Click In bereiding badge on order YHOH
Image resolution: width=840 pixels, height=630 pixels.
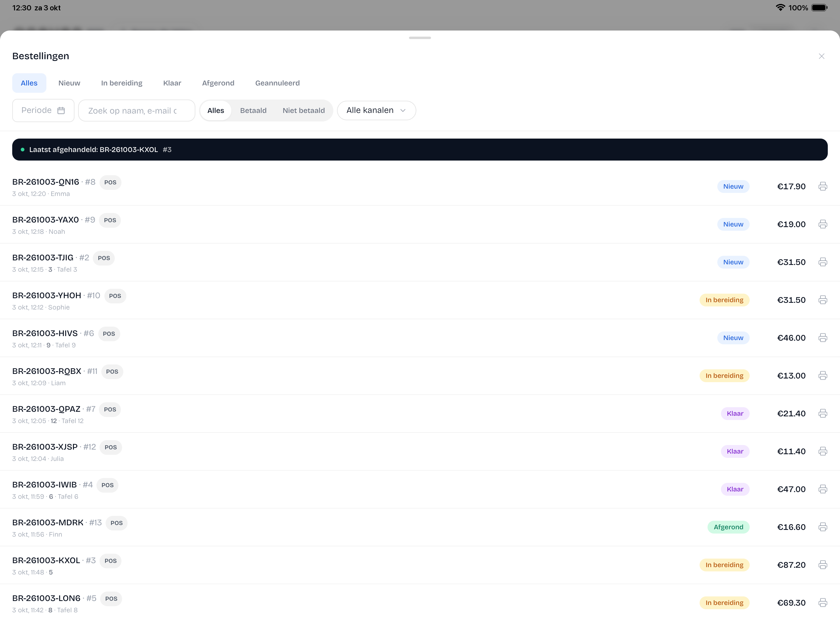coord(724,300)
